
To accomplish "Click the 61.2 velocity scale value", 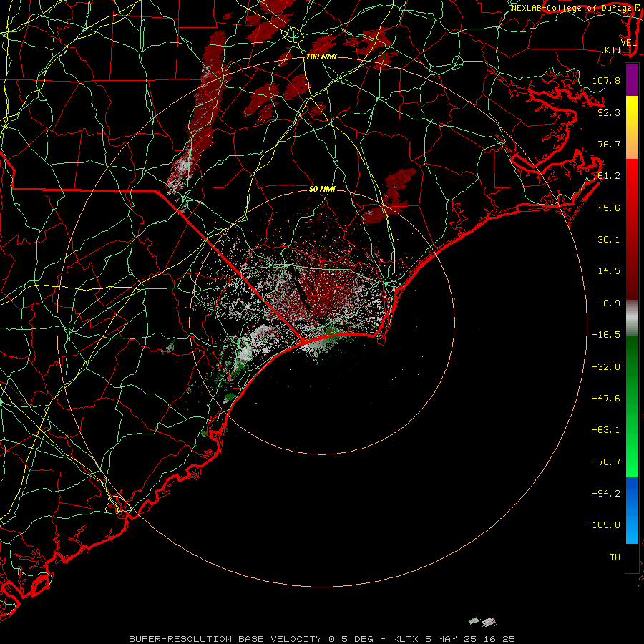I will tap(609, 176).
